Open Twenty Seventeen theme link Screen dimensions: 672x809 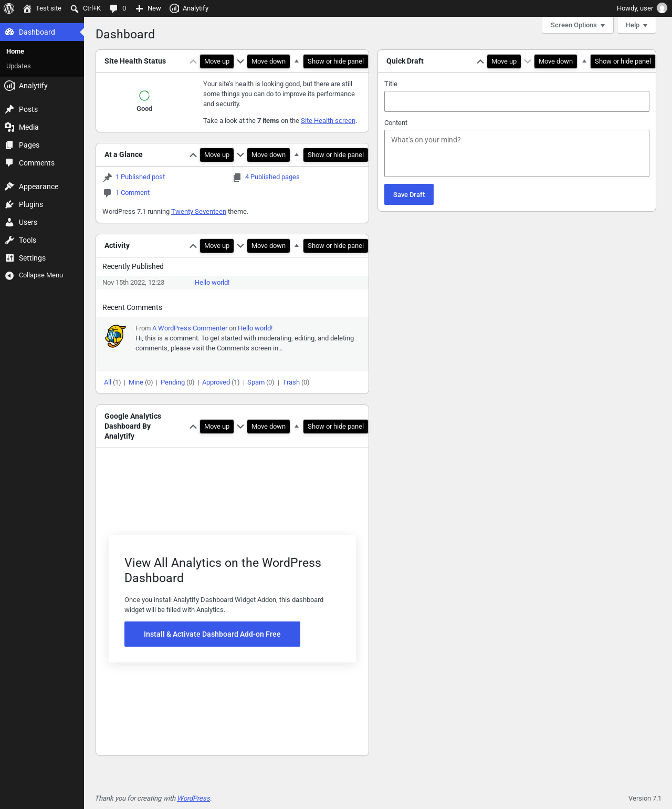pyautogui.click(x=198, y=212)
